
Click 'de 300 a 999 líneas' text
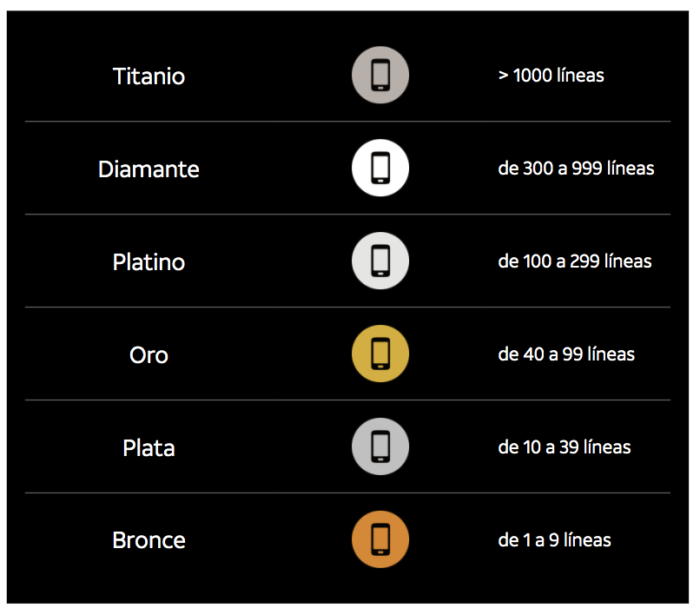[x=576, y=169]
